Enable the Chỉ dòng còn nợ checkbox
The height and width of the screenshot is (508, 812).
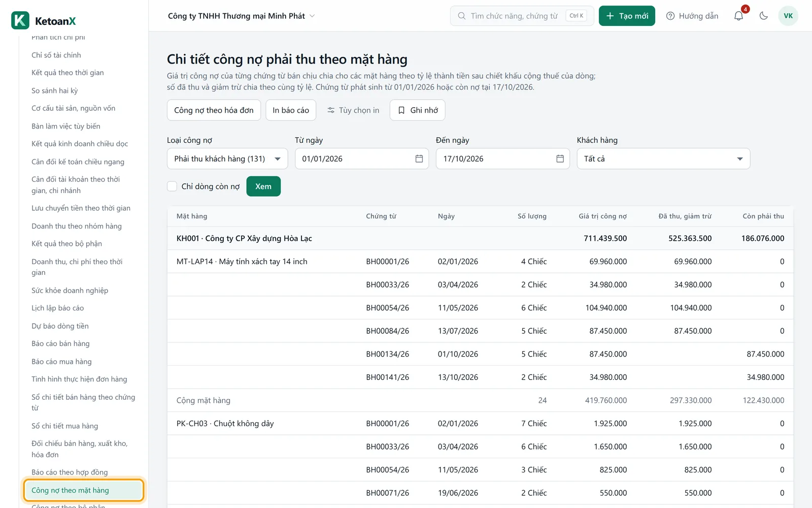click(172, 186)
